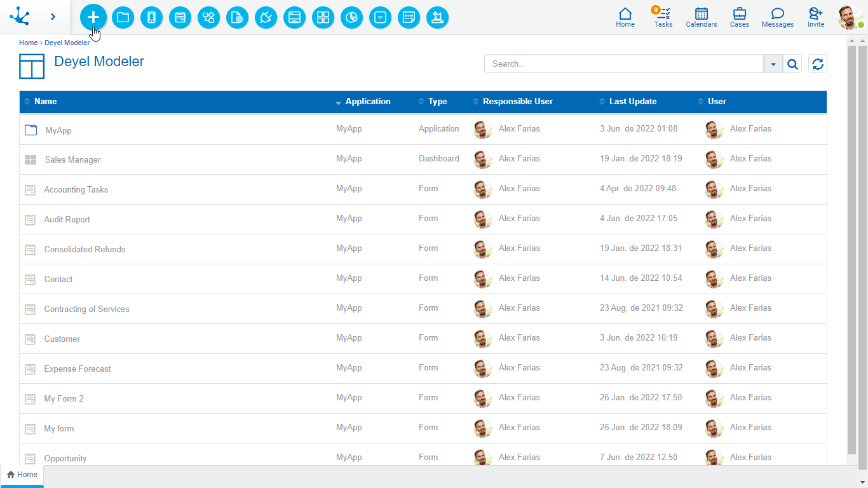Click the Home breadcrumb link

click(x=28, y=43)
